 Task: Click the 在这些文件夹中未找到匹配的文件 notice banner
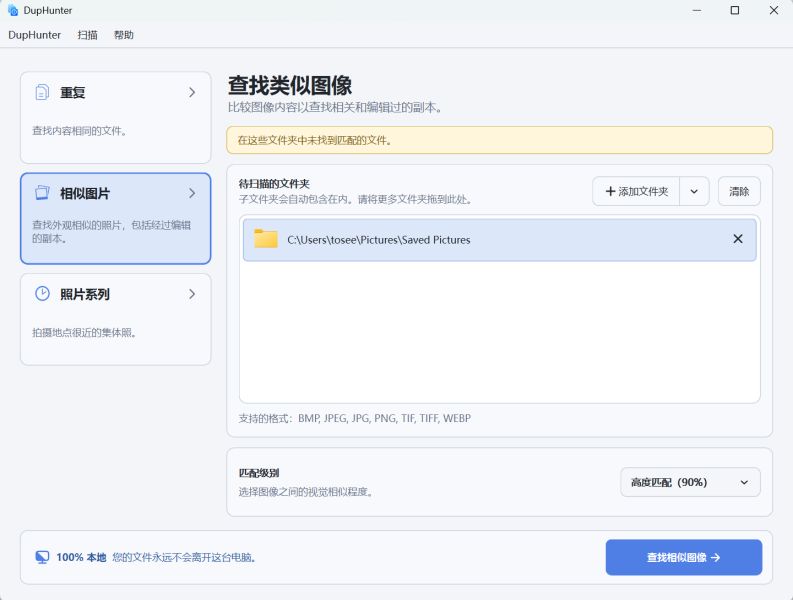(x=500, y=140)
